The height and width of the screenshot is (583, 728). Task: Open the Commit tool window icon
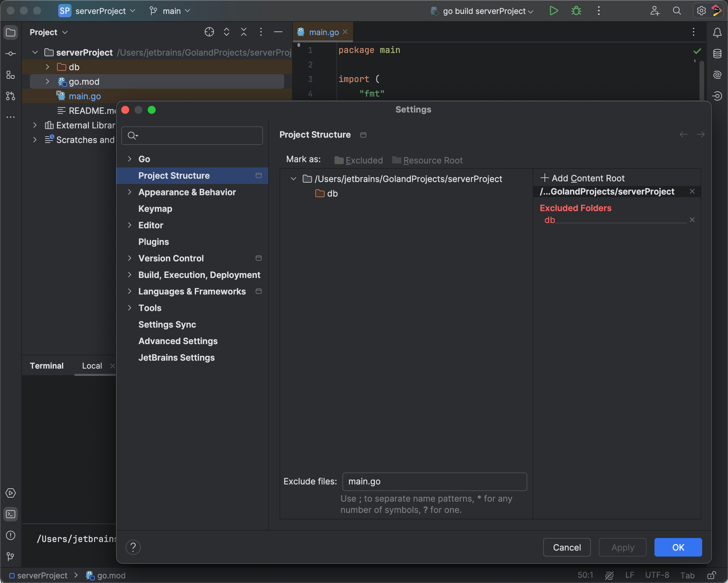11,54
